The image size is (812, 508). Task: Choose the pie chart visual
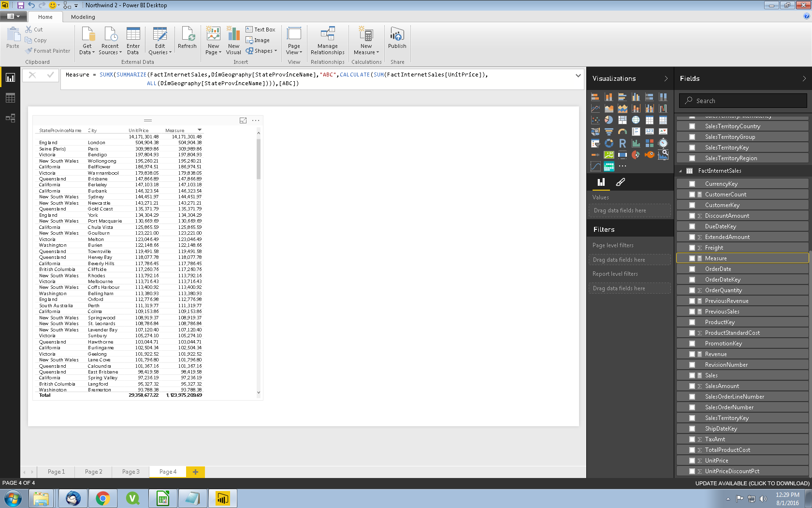pos(609,120)
